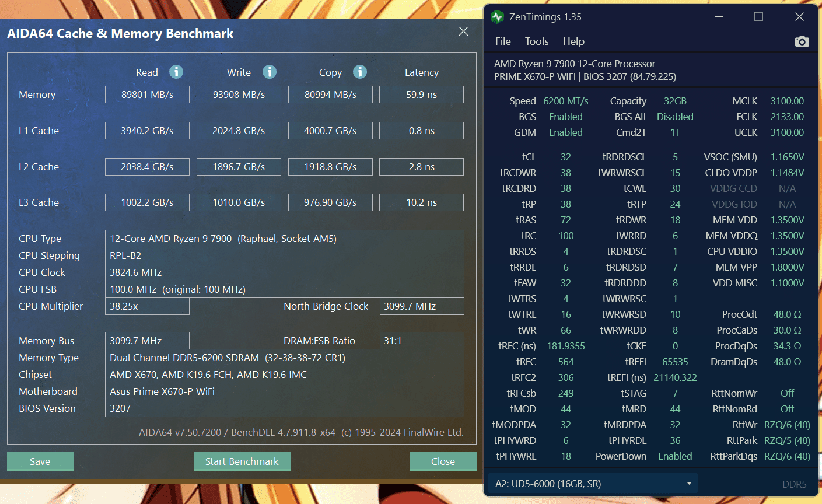Image resolution: width=822 pixels, height=504 pixels.
Task: Click L3 Cache latency 10.2 ns
Action: pos(422,202)
